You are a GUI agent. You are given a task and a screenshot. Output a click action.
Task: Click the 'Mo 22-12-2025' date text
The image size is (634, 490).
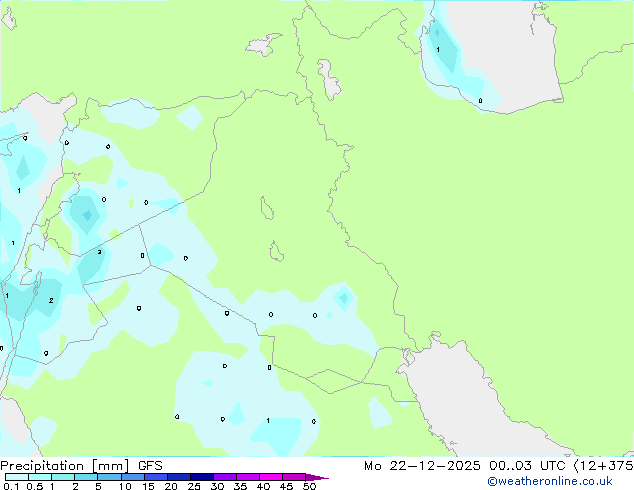[x=422, y=466]
